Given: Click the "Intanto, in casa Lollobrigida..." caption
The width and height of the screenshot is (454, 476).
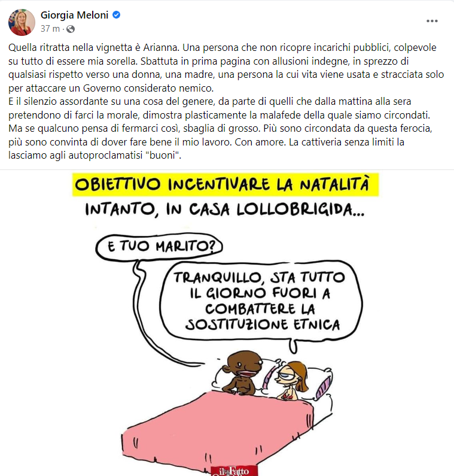Looking at the screenshot, I should click(225, 210).
